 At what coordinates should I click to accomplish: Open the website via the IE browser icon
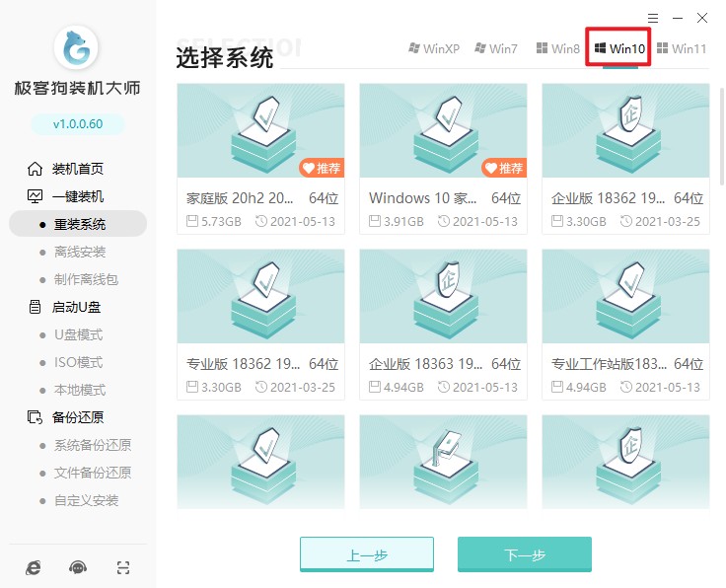click(33, 567)
